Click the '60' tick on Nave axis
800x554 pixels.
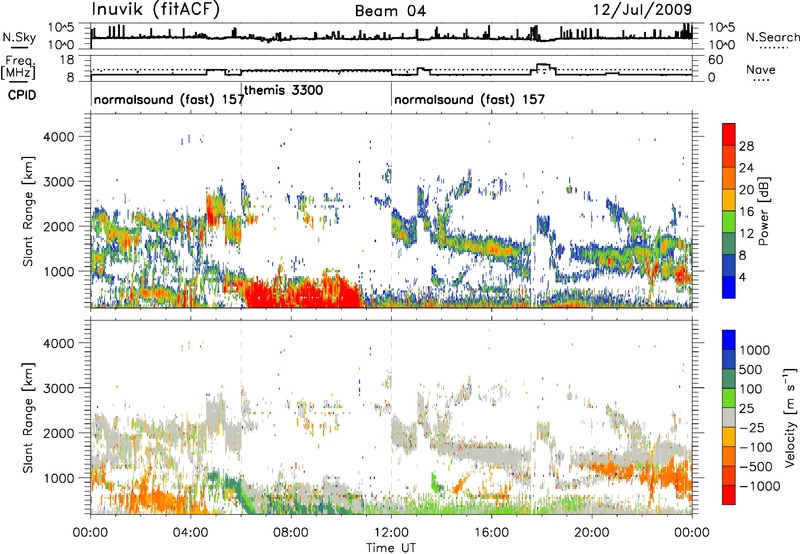(716, 60)
